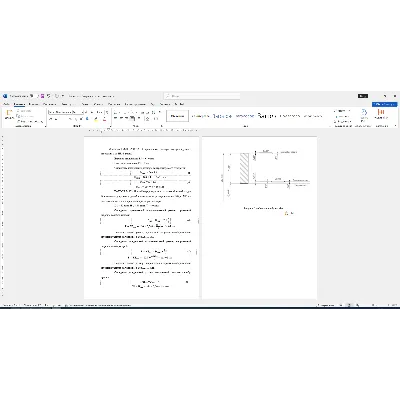Toggle the blue text effects letter button
Viewport: 400px width, 400px height.
point(87,119)
